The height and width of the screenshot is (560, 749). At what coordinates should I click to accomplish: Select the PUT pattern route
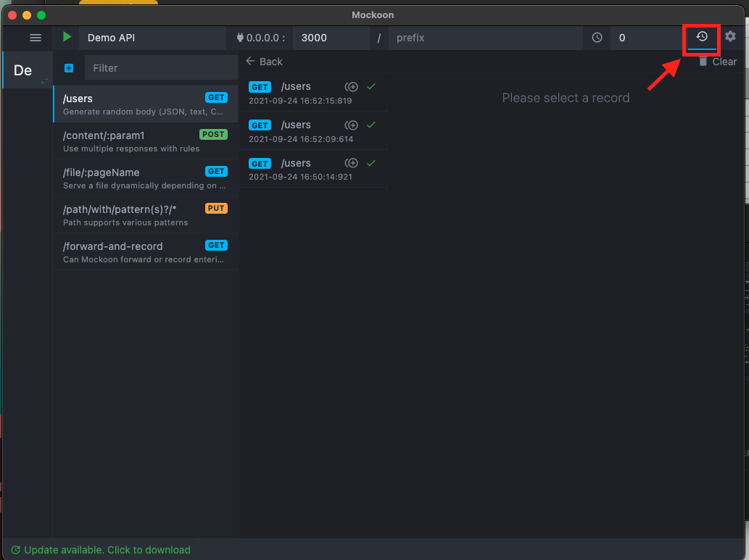[131, 215]
